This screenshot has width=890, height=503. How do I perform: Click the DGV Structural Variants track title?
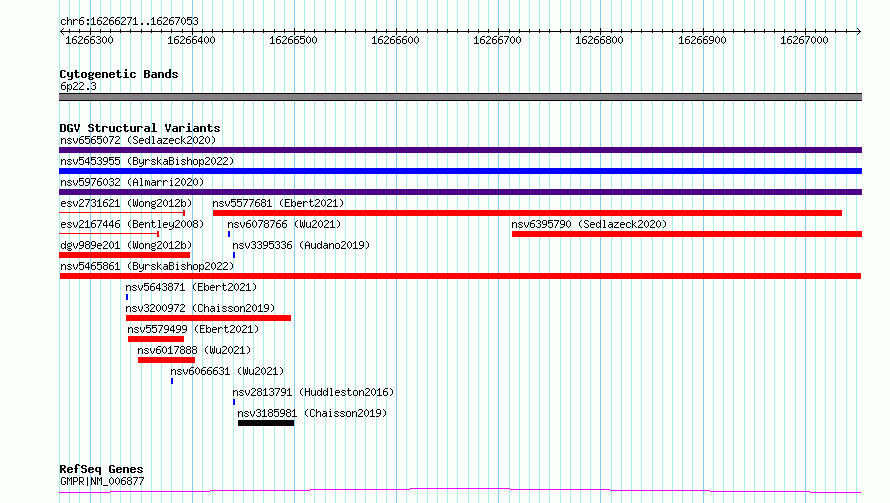click(140, 128)
